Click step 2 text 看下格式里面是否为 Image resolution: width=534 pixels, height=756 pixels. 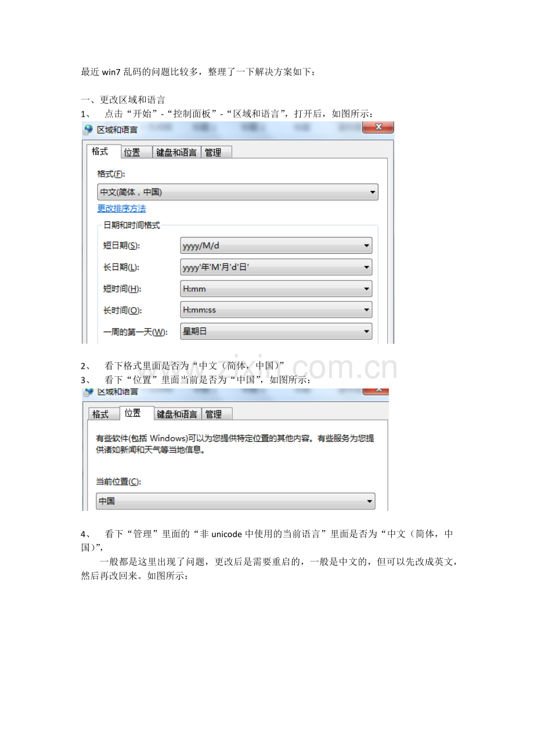click(194, 365)
